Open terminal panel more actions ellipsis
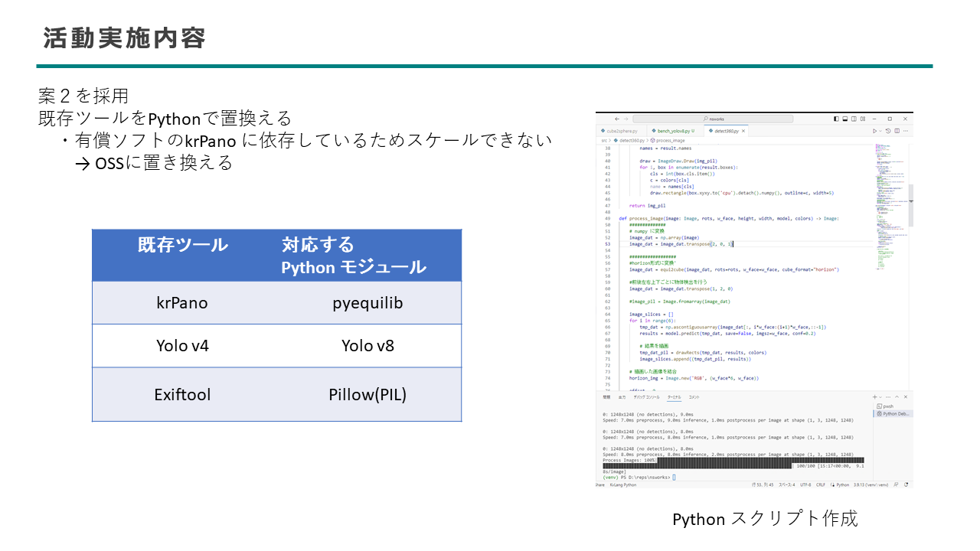The image size is (980, 551). pyautogui.click(x=888, y=397)
